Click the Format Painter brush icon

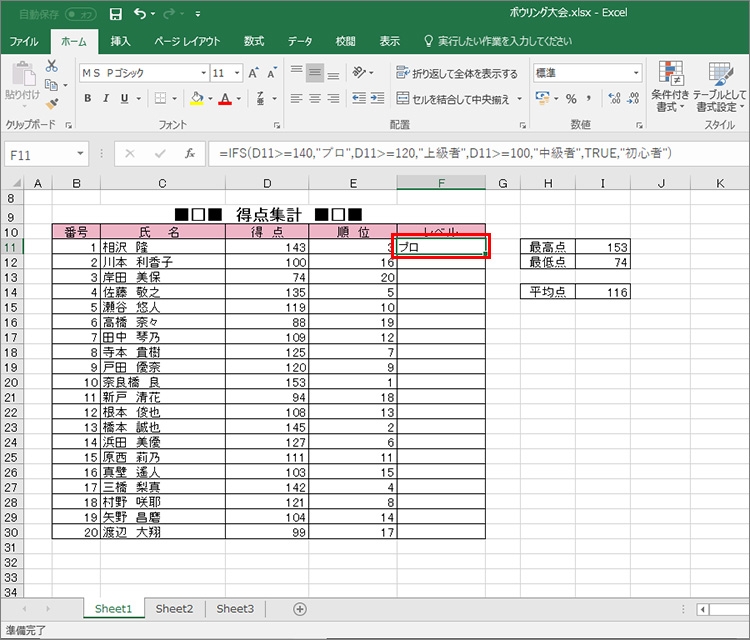click(52, 103)
